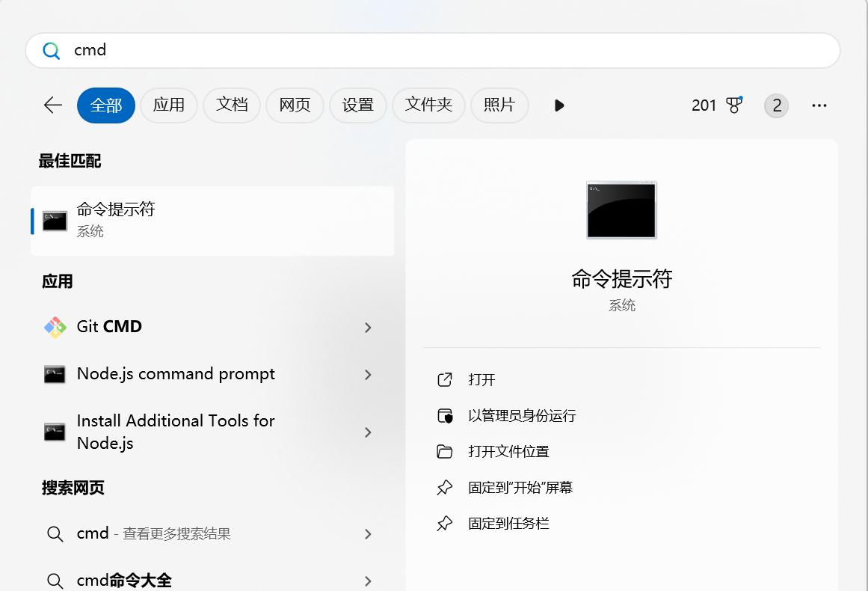Click the large command prompt thumbnail in preview
868x591 pixels.
(622, 210)
